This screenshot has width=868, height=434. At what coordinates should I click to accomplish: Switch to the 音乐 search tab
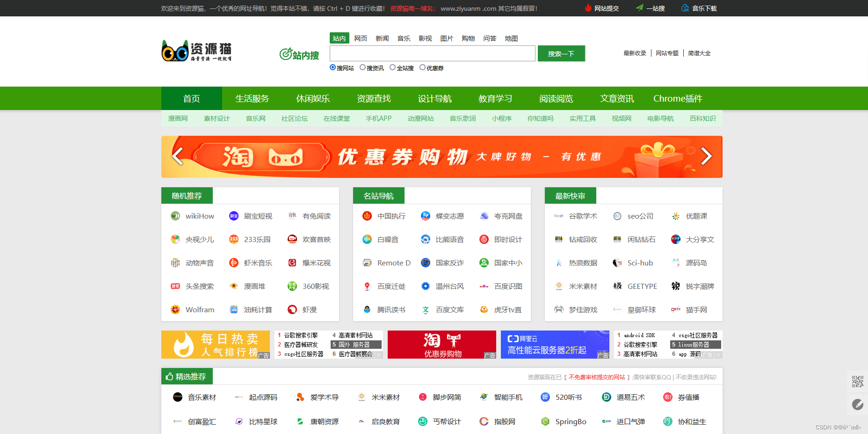[x=404, y=38]
